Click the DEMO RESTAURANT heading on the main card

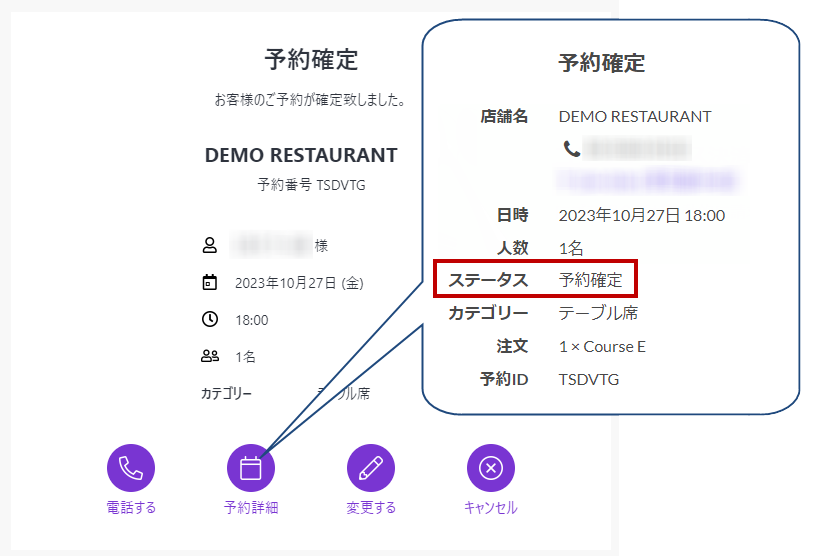click(301, 156)
